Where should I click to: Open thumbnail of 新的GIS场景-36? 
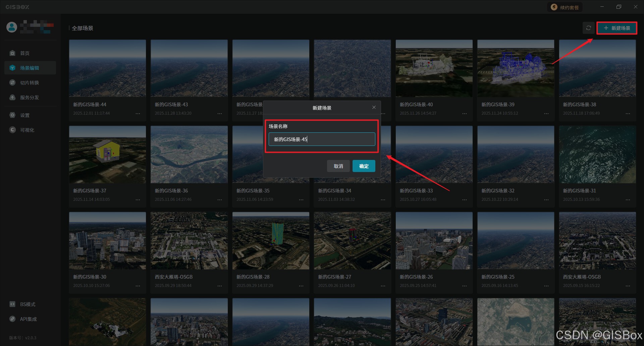click(x=189, y=155)
